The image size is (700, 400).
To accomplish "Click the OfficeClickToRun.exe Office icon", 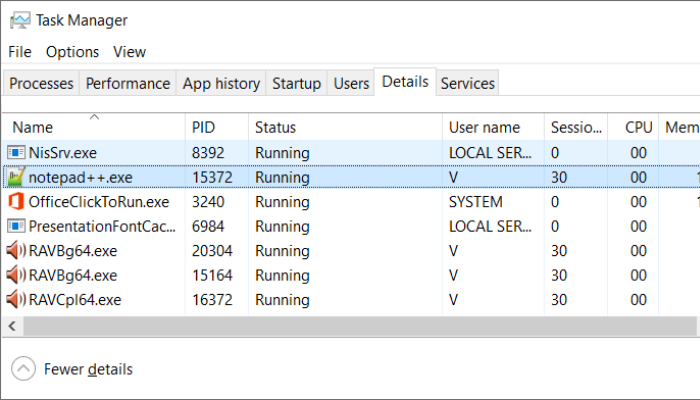I will (16, 202).
